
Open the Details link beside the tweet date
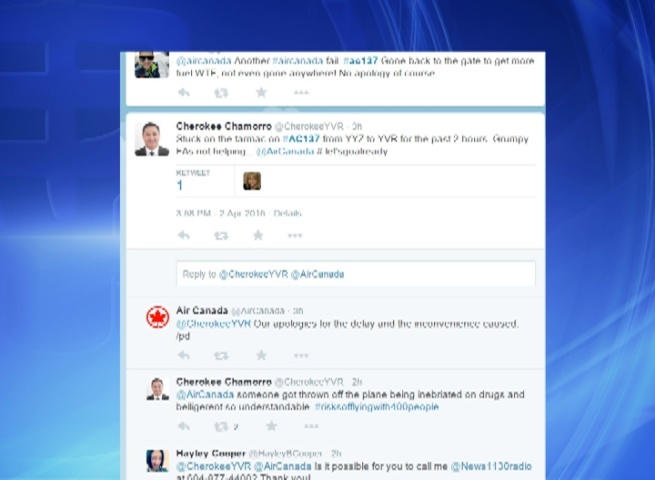(287, 213)
